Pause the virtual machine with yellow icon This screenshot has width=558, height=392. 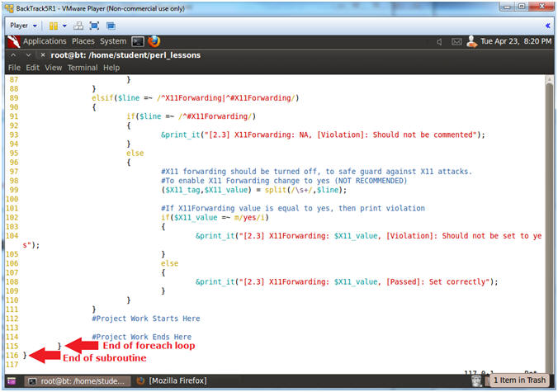(54, 26)
